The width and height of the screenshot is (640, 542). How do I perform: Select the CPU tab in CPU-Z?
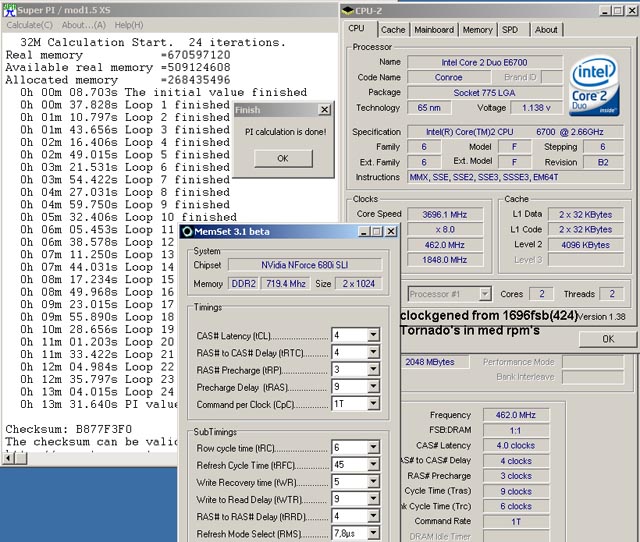point(356,29)
